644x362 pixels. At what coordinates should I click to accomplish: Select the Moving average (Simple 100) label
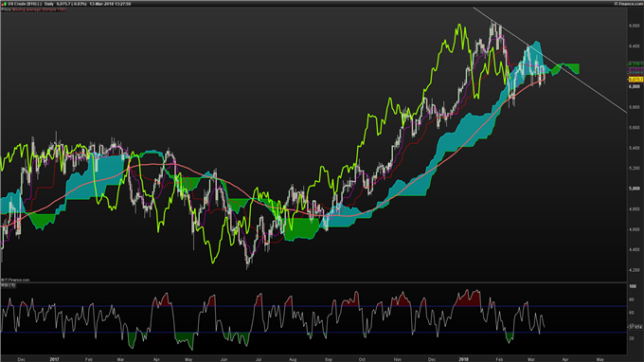click(39, 9)
